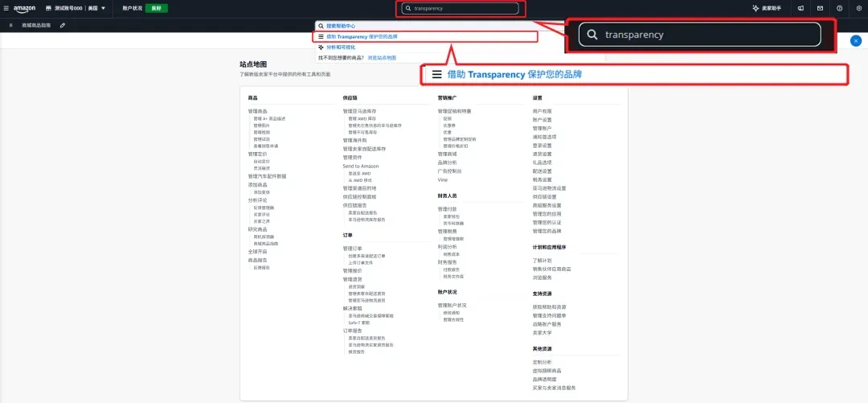The height and width of the screenshot is (403, 868).
Task: Open the 礼品选项 link
Action: (x=542, y=162)
